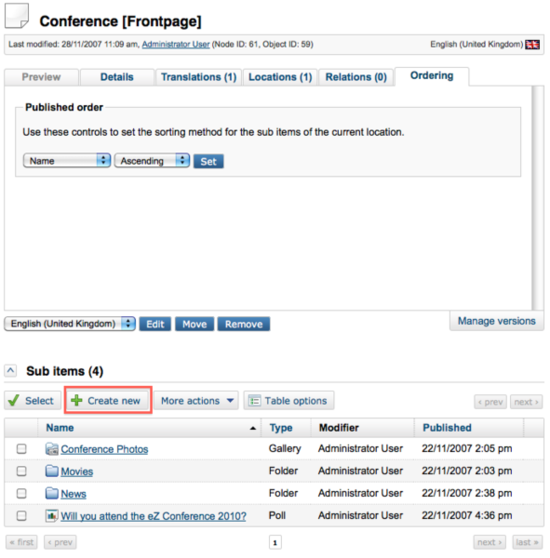
Task: Click the Table options grid icon
Action: tap(254, 401)
